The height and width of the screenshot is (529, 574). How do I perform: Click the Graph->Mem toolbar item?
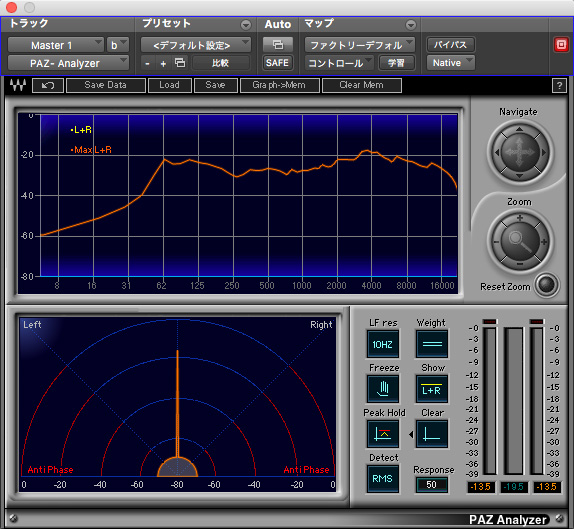pyautogui.click(x=279, y=85)
